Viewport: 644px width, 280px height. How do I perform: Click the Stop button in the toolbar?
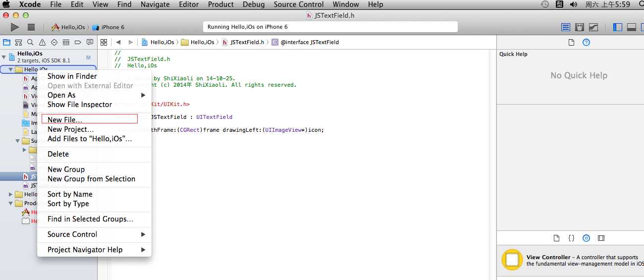tap(31, 27)
